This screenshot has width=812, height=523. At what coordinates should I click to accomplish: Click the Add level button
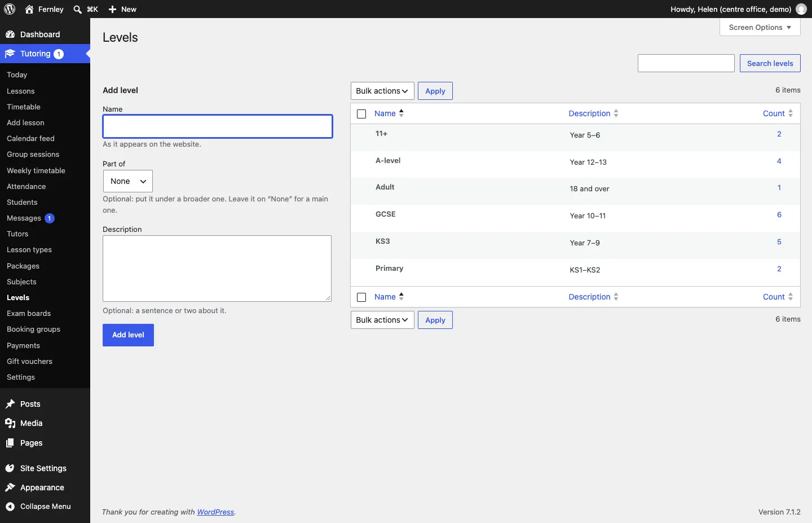pos(128,335)
